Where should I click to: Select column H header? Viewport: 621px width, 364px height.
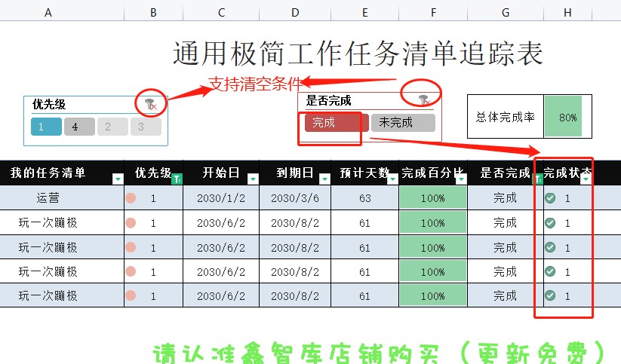(567, 13)
